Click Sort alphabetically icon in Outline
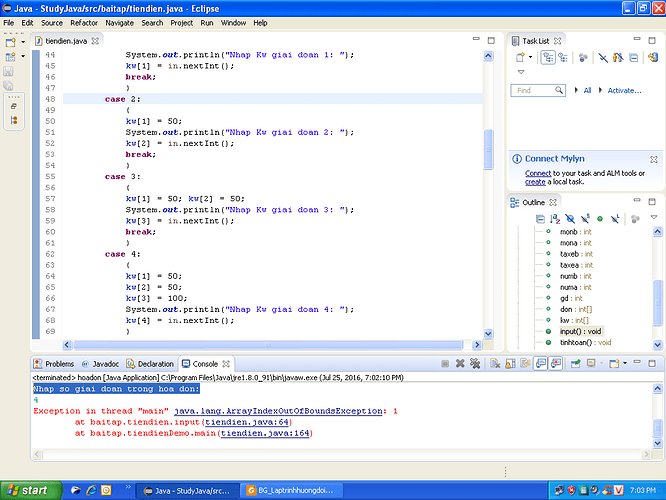 554,217
